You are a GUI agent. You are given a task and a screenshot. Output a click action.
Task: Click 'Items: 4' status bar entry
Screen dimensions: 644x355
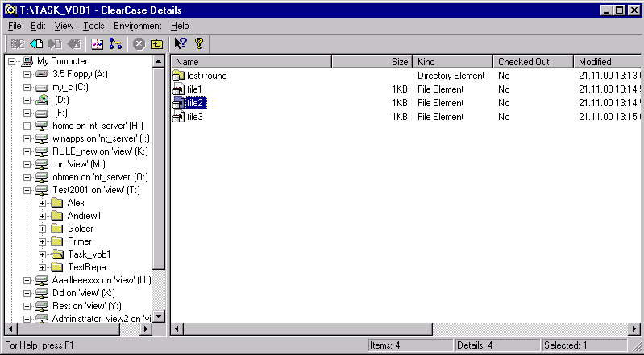tap(410, 345)
